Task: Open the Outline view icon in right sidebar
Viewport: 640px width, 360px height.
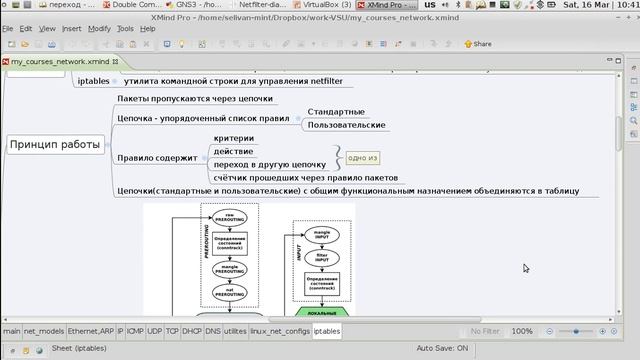Action: [x=633, y=107]
